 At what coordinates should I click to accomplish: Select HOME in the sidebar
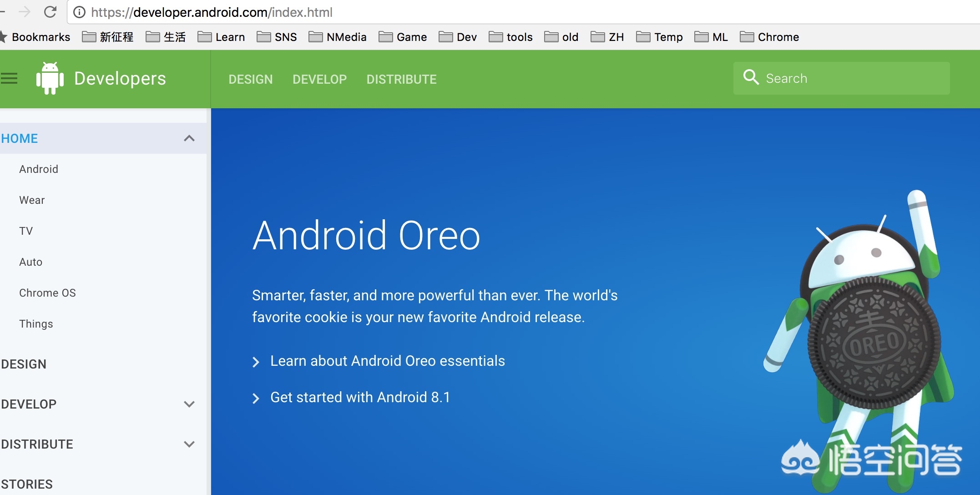point(20,138)
